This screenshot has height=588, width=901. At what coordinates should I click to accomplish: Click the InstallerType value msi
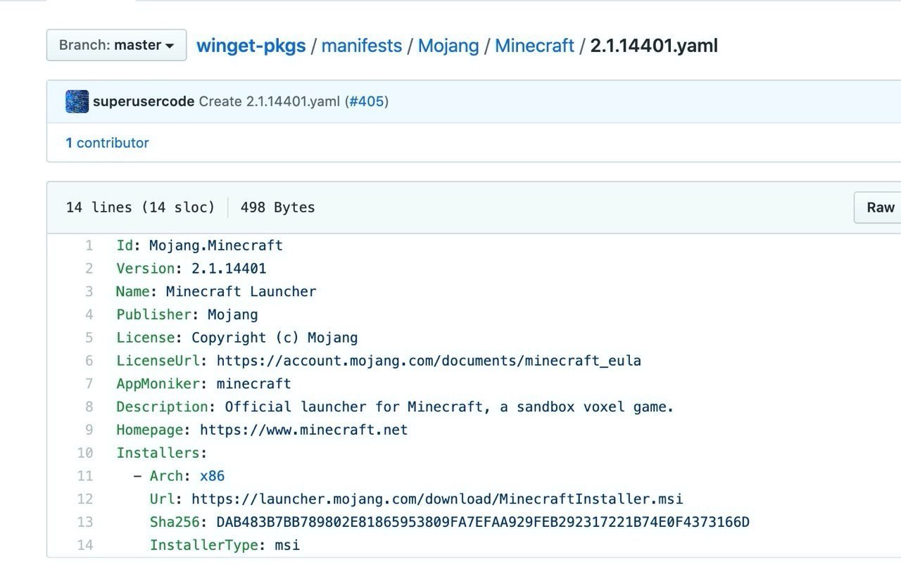287,545
